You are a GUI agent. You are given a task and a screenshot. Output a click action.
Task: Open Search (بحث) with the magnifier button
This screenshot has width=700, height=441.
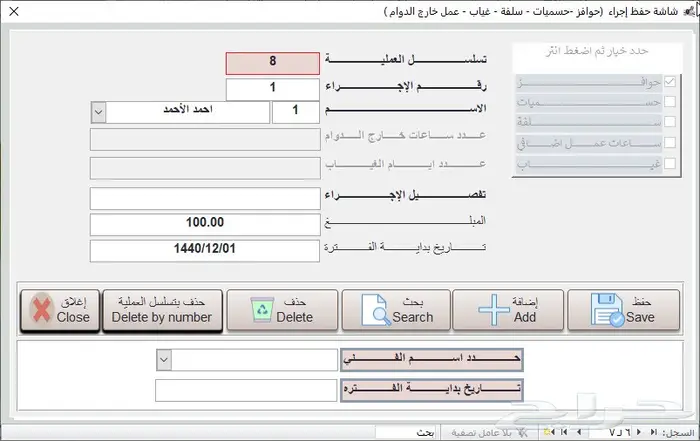coord(396,310)
